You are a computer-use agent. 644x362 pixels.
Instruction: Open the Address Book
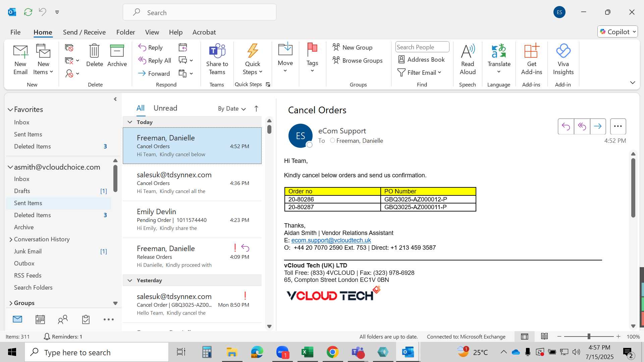tap(421, 59)
